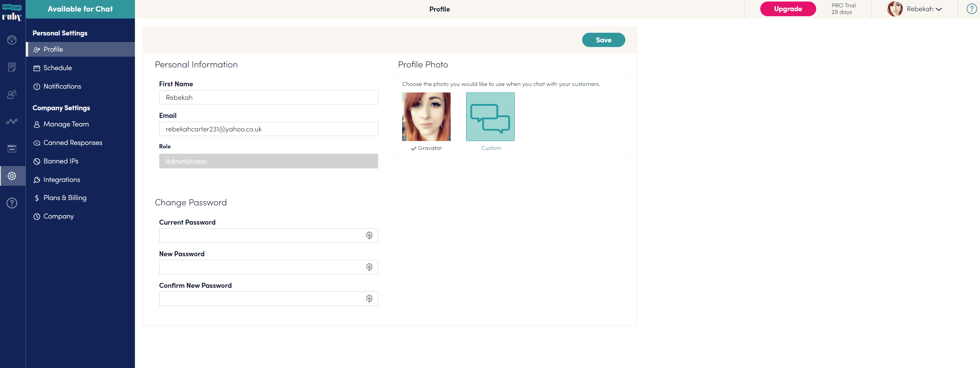Select the Visitors icon in the sidebar

click(12, 94)
